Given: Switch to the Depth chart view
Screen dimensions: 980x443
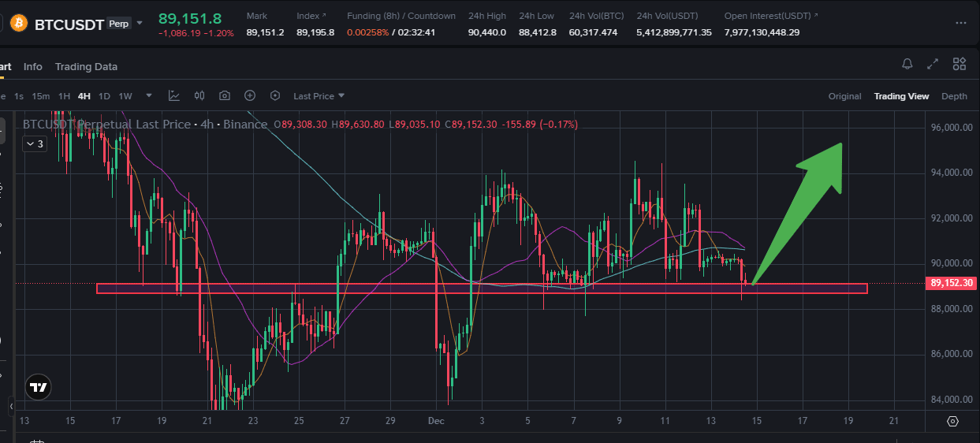Looking at the screenshot, I should pos(954,96).
